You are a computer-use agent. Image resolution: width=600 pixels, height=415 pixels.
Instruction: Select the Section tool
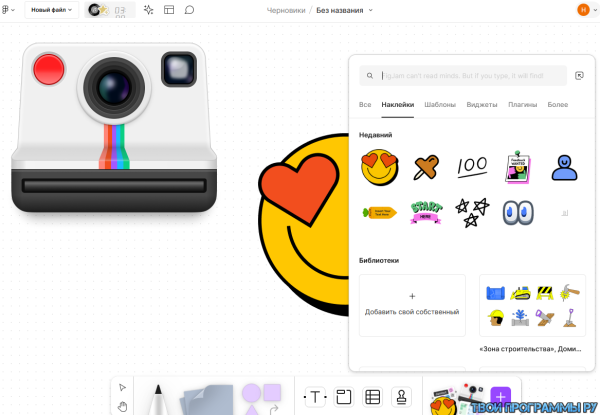pyautogui.click(x=344, y=397)
